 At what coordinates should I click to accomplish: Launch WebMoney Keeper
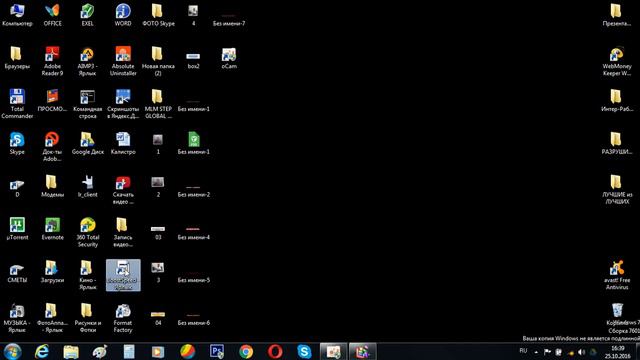pos(617,61)
